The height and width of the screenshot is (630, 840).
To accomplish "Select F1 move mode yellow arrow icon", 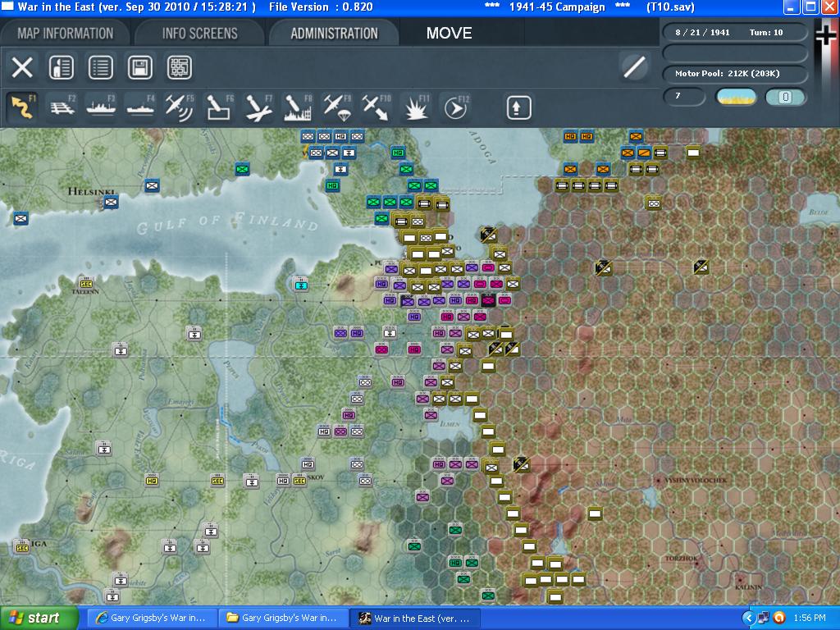I will click(x=22, y=107).
